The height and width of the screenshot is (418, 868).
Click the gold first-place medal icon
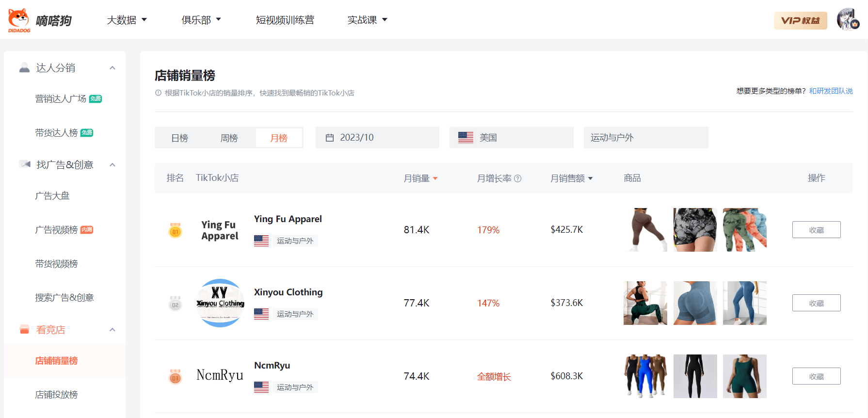click(175, 230)
